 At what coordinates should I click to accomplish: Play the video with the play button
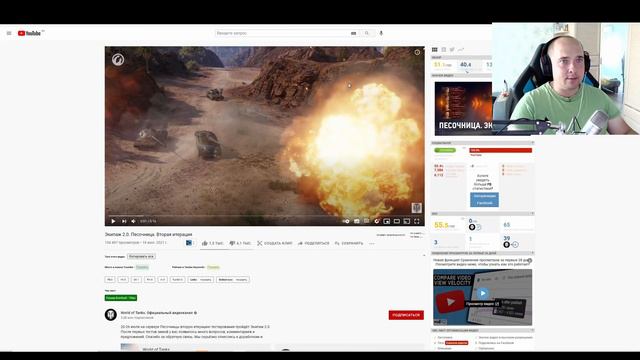coord(113,221)
